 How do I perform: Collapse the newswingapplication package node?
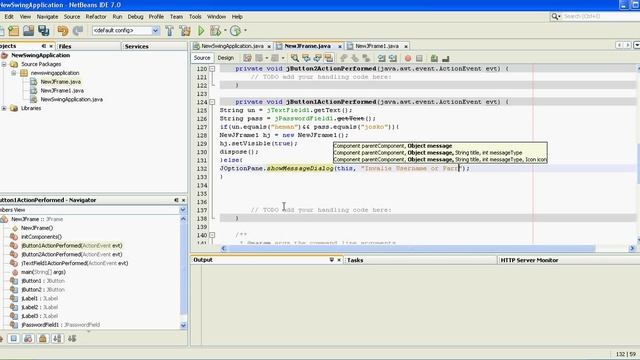click(x=13, y=73)
